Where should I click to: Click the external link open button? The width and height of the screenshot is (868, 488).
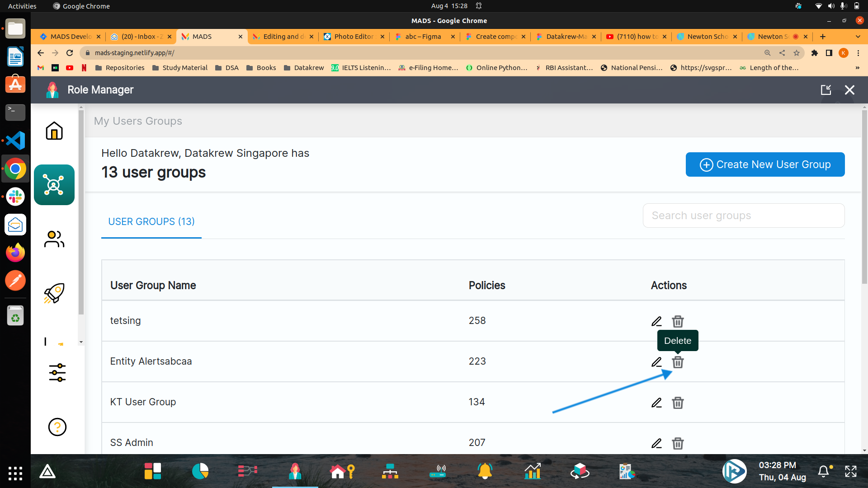[x=826, y=90]
